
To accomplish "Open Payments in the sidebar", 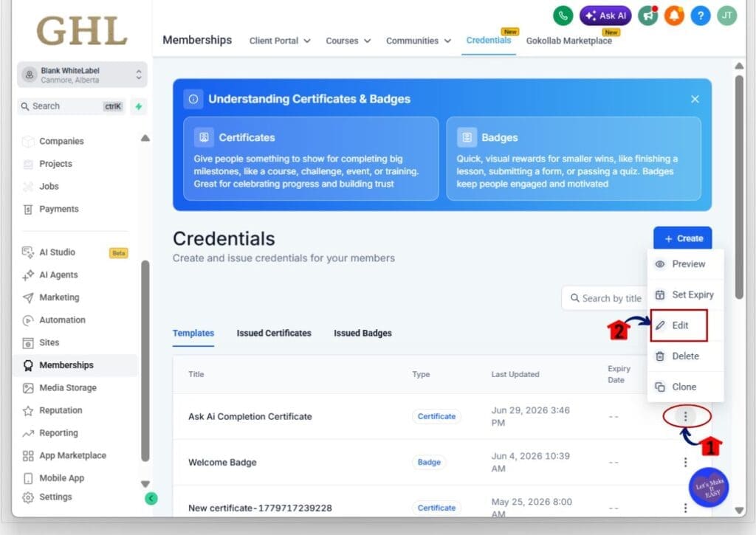I will [x=59, y=209].
